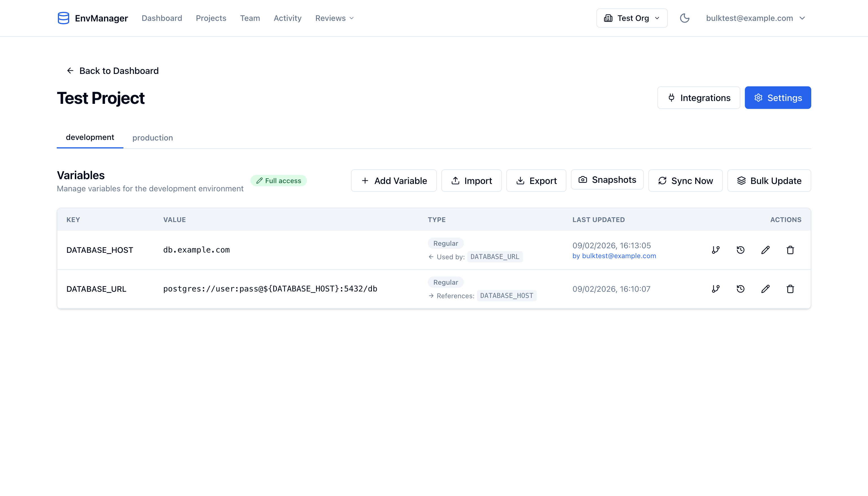Open project Settings
The image size is (868, 496).
click(x=778, y=98)
